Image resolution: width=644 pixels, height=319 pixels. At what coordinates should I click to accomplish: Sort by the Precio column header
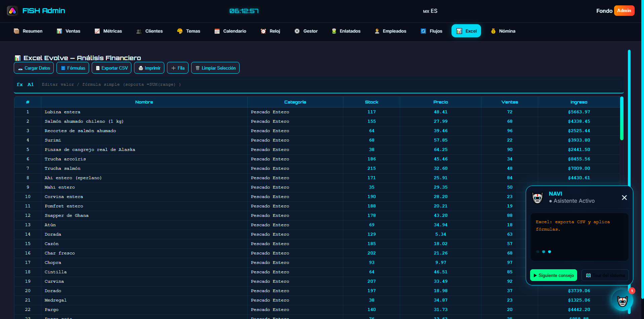[x=440, y=102]
